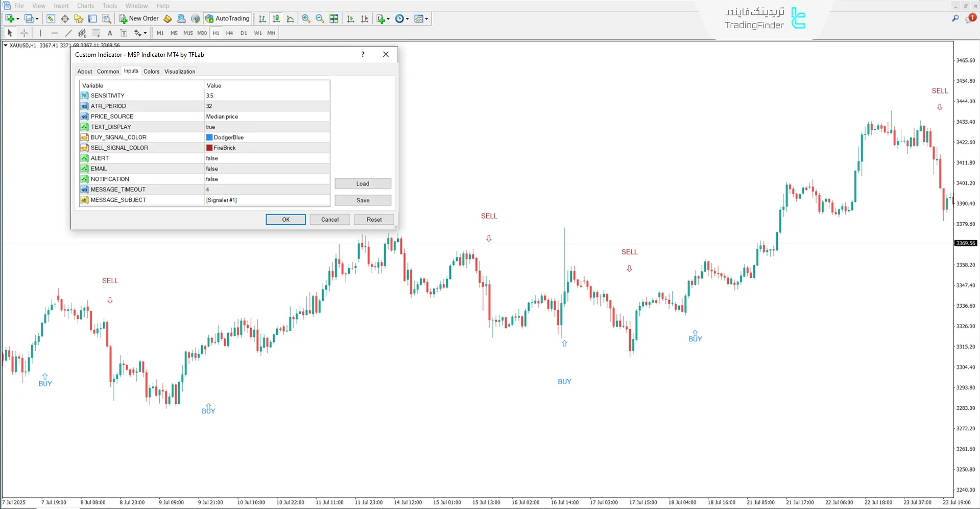Select the Crosshair cursor tool
Image resolution: width=980 pixels, height=509 pixels.
coord(24,33)
